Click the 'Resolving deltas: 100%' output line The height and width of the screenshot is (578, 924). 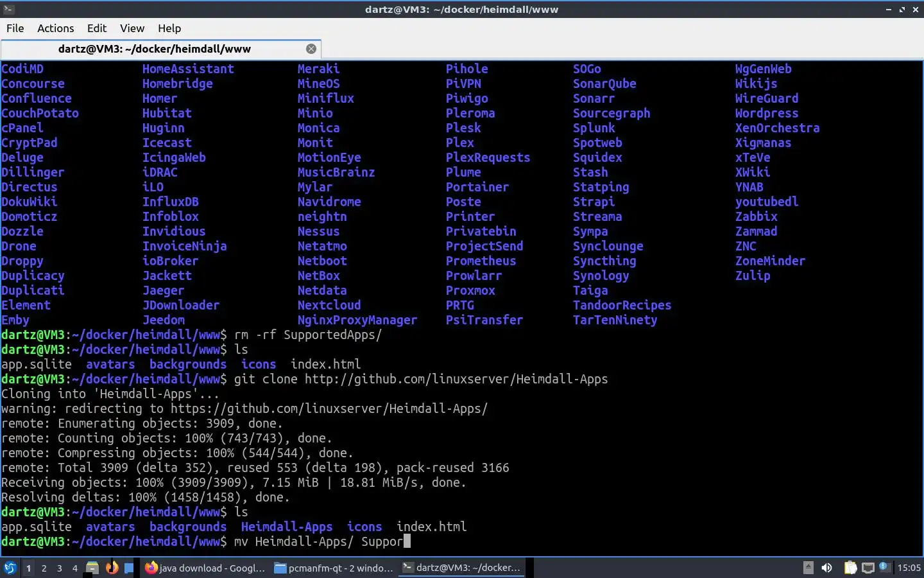pyautogui.click(x=146, y=497)
